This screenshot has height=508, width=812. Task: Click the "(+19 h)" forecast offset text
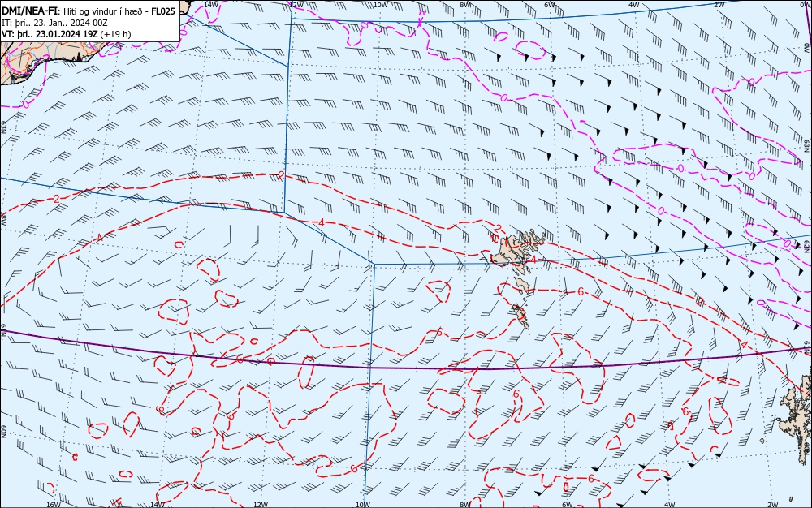115,34
